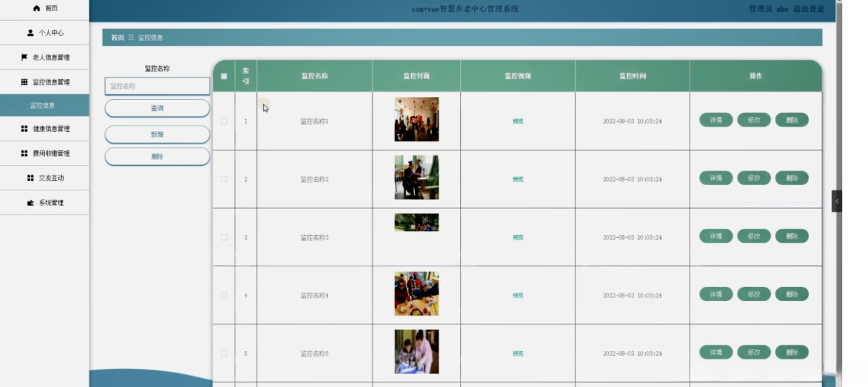The height and width of the screenshot is (387, 868).
Task: Click the batch 删除 button under 新增
Action: [158, 157]
